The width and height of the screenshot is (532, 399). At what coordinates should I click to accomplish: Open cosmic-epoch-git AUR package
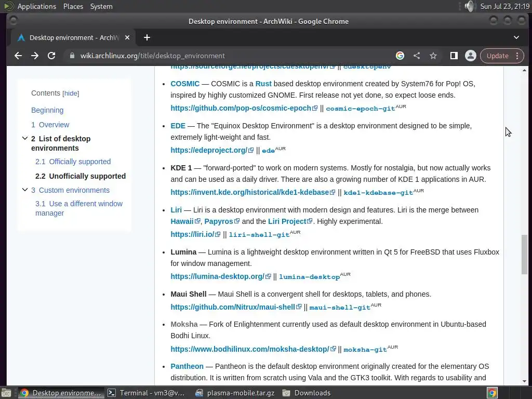361,109
